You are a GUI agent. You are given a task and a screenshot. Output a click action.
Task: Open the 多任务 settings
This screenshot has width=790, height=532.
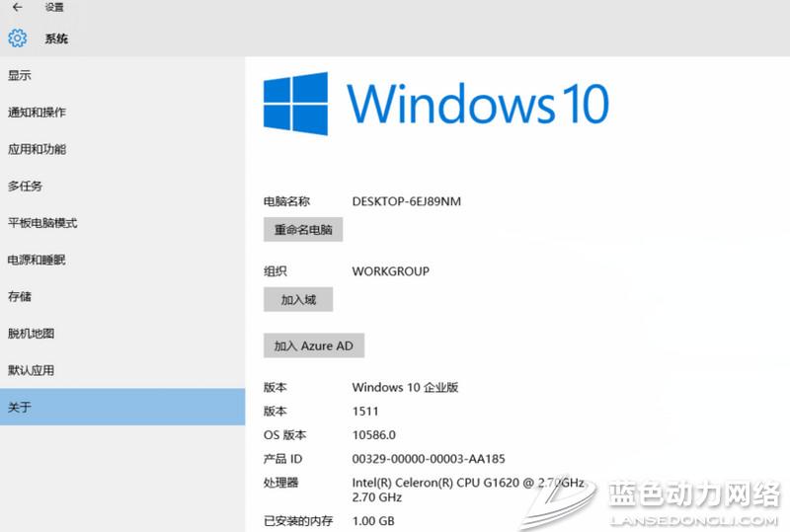(x=26, y=186)
